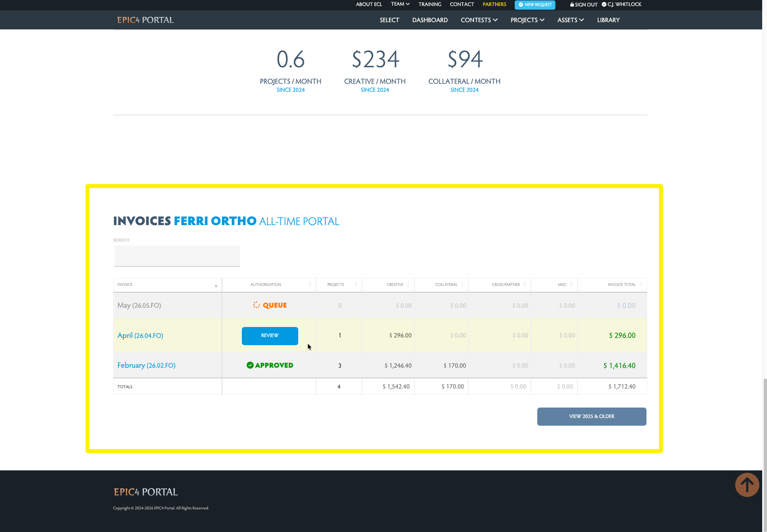The height and width of the screenshot is (532, 767).
Task: Click the plus icon in New Request
Action: pyautogui.click(x=521, y=5)
